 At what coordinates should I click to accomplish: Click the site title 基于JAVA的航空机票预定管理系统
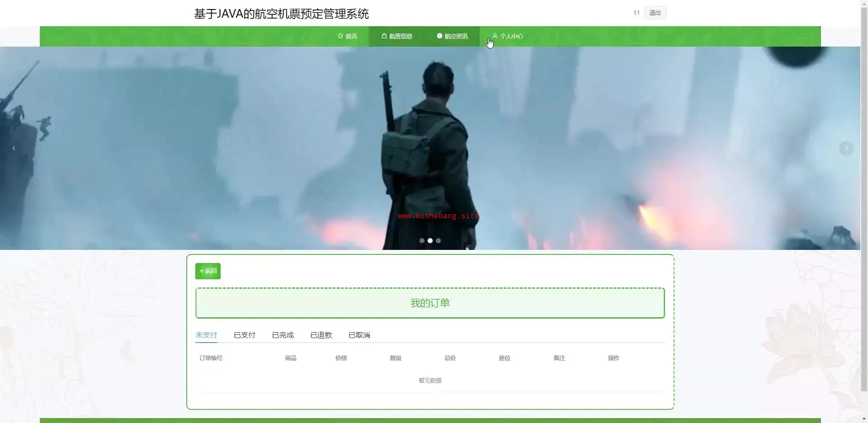coord(281,14)
